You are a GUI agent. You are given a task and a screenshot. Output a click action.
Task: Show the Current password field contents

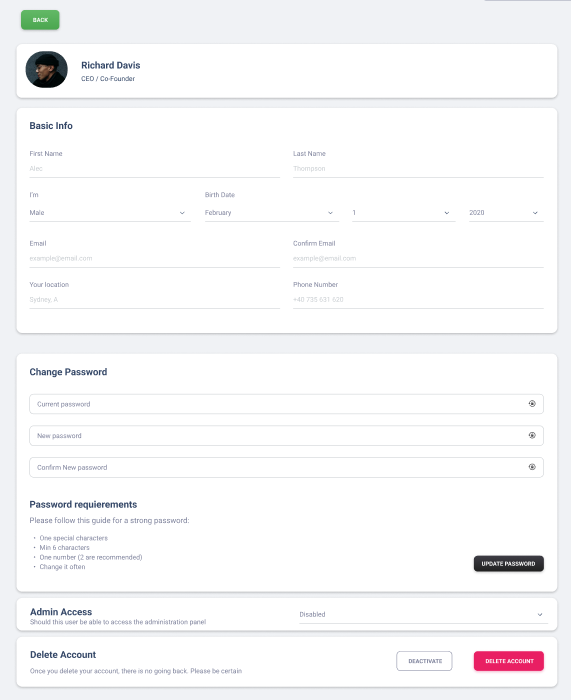[x=532, y=404]
